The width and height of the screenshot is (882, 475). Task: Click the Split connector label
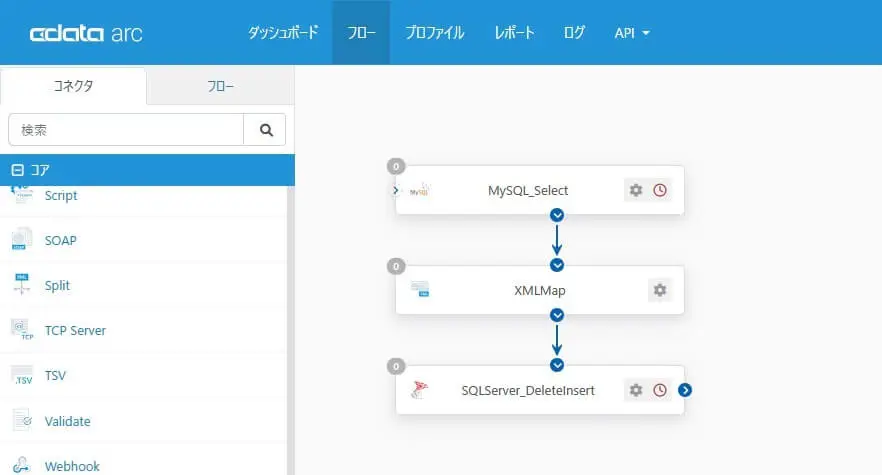click(57, 285)
